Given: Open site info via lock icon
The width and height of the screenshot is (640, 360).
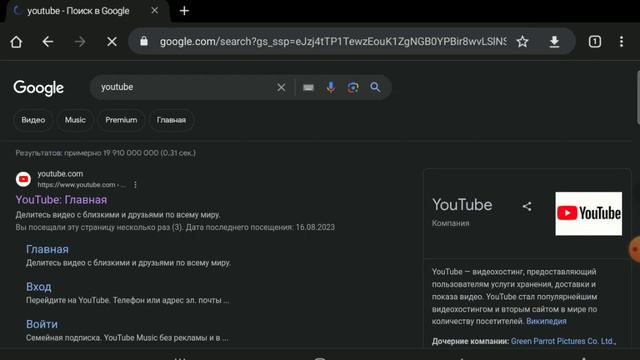Looking at the screenshot, I should pyautogui.click(x=144, y=41).
